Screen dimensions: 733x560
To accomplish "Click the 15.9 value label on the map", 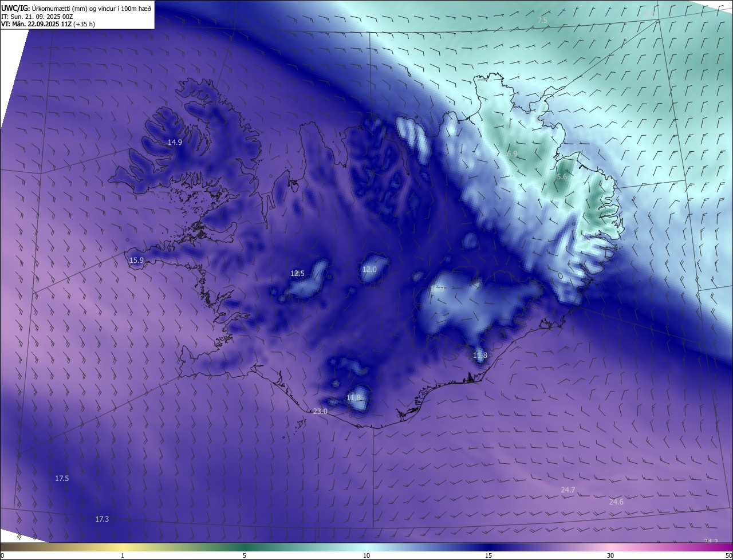I will [x=136, y=260].
